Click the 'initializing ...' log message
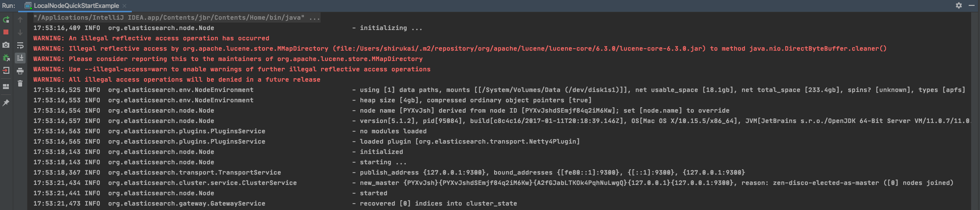 (x=391, y=28)
